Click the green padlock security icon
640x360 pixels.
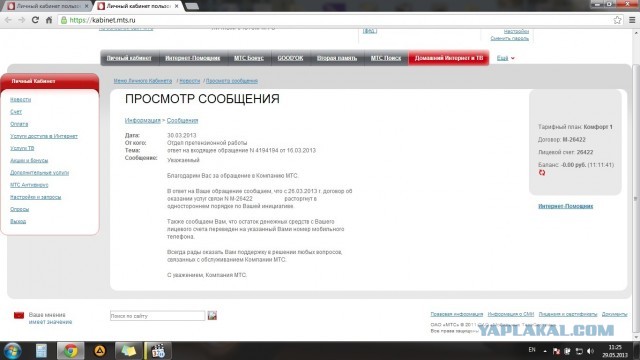[64, 20]
